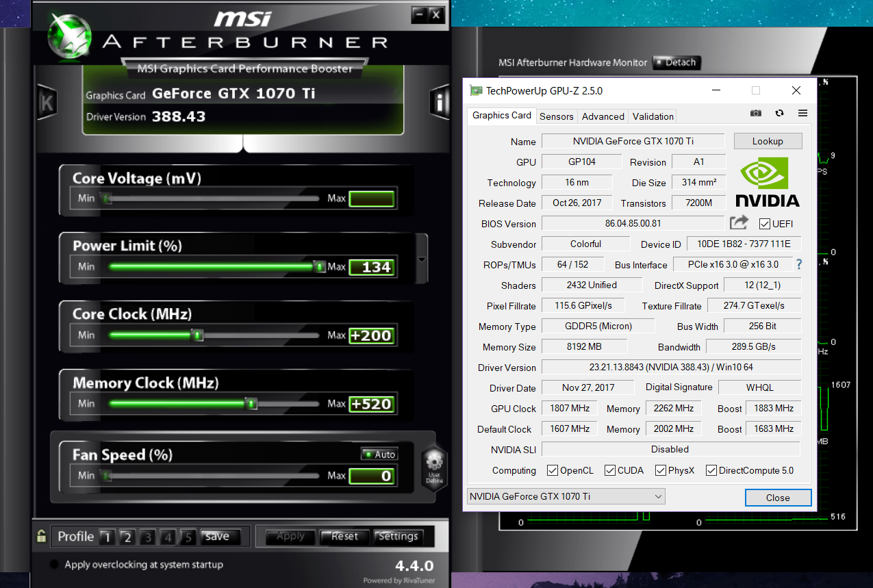Click the Bus Interface question mark
This screenshot has height=588, width=873.
(798, 264)
